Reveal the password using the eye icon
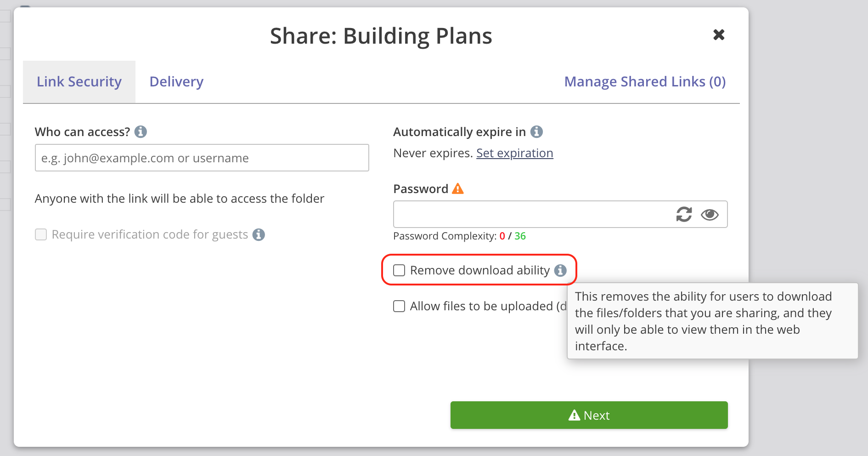Screen dimensions: 868x456 (x=710, y=214)
